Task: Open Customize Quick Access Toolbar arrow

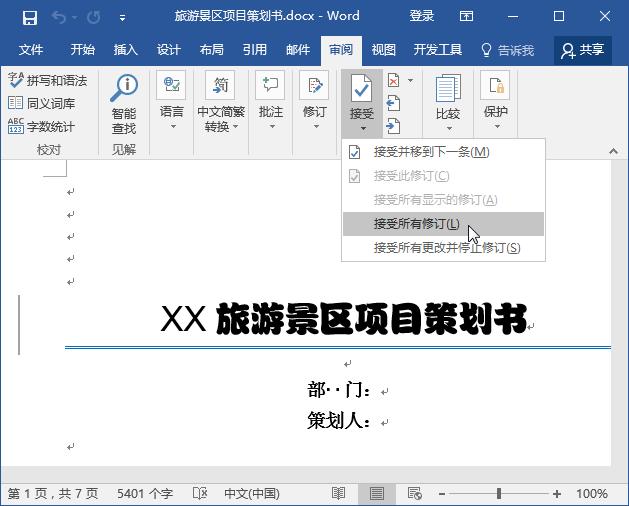Action: (x=122, y=18)
